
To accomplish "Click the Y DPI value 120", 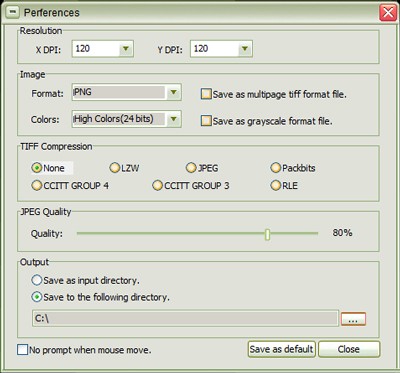I will click(201, 49).
